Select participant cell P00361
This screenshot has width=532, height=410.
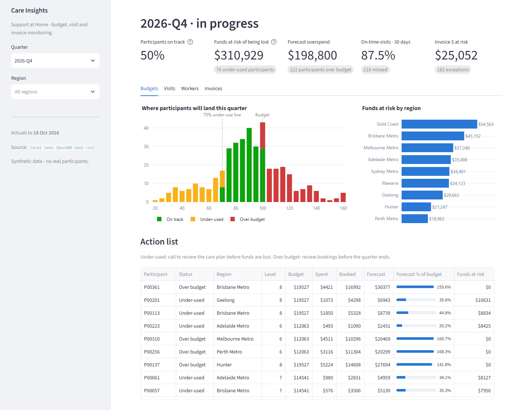click(x=158, y=287)
